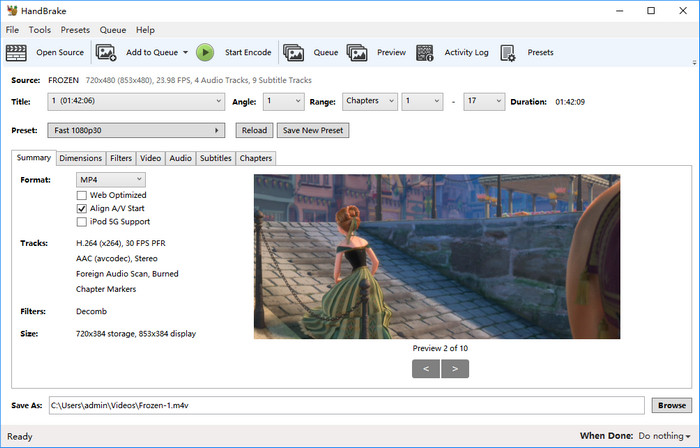Click the Preview toolbar label
Image resolution: width=700 pixels, height=448 pixels.
click(x=391, y=52)
